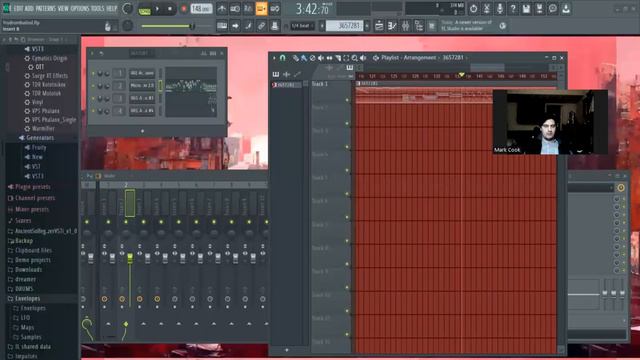The image size is (640, 360).
Task: Open the TOOLS menu
Action: point(98,9)
